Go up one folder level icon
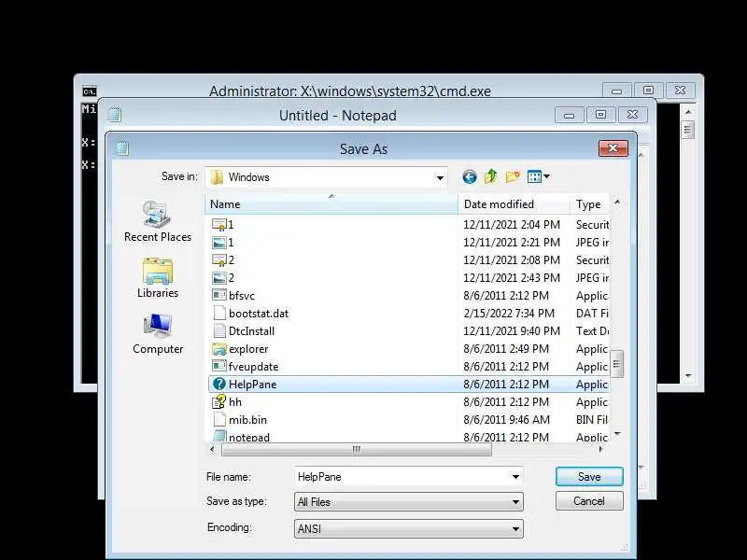 click(491, 176)
